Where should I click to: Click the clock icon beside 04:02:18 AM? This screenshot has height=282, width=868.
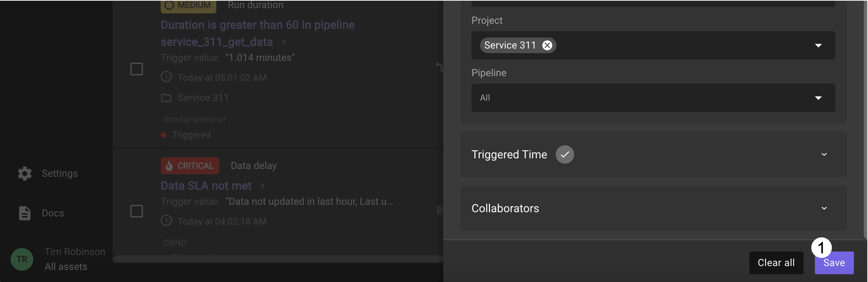(x=167, y=221)
